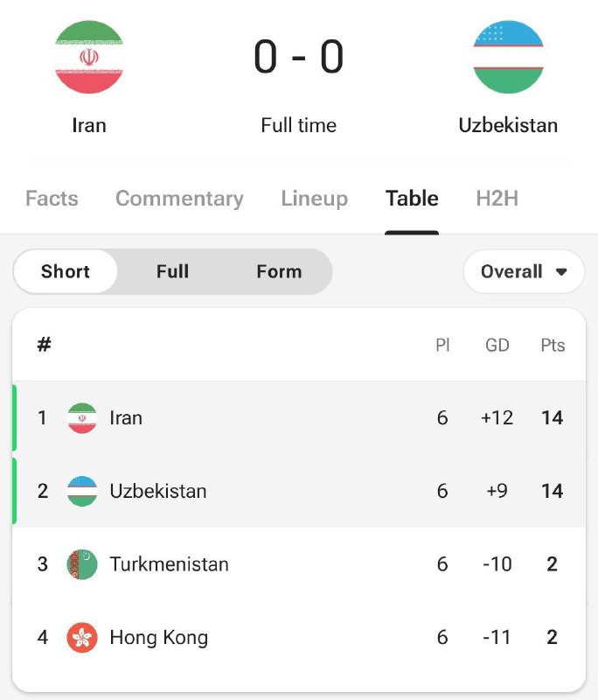
Task: Switch to the Lineup tab
Action: tap(315, 199)
